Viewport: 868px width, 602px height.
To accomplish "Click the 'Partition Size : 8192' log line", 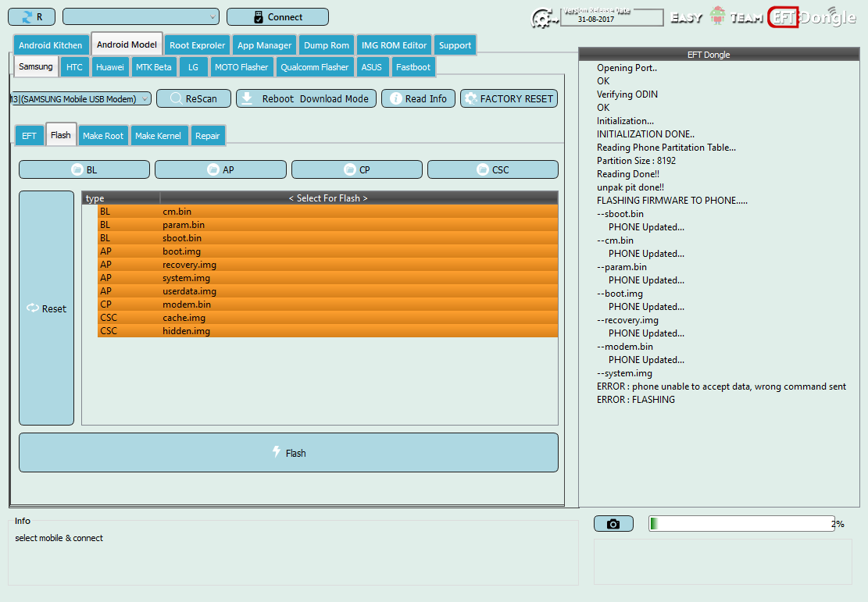I will click(636, 161).
